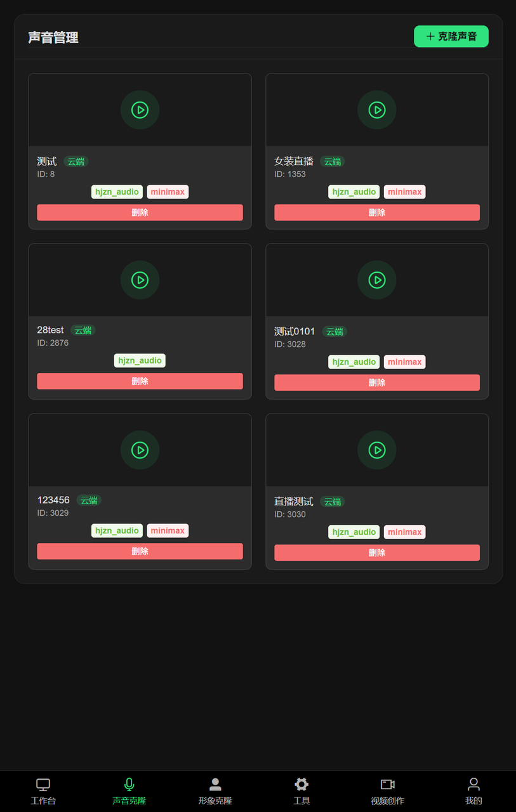
Task: Go to the 形象克隆 avatar tab
Action: pos(215,791)
